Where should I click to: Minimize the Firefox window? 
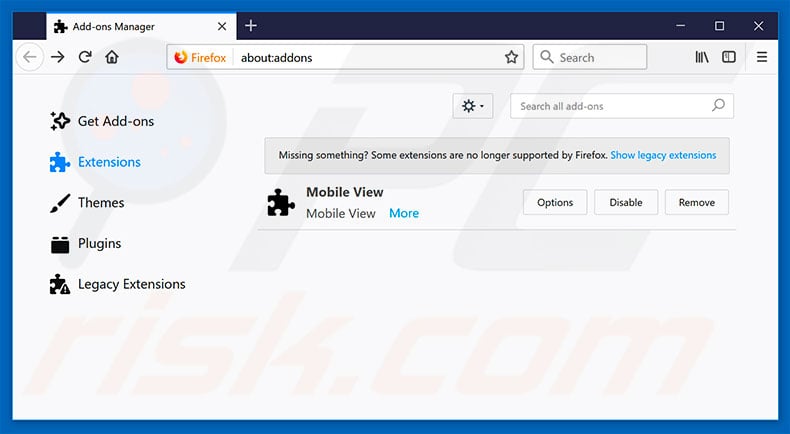[x=681, y=26]
